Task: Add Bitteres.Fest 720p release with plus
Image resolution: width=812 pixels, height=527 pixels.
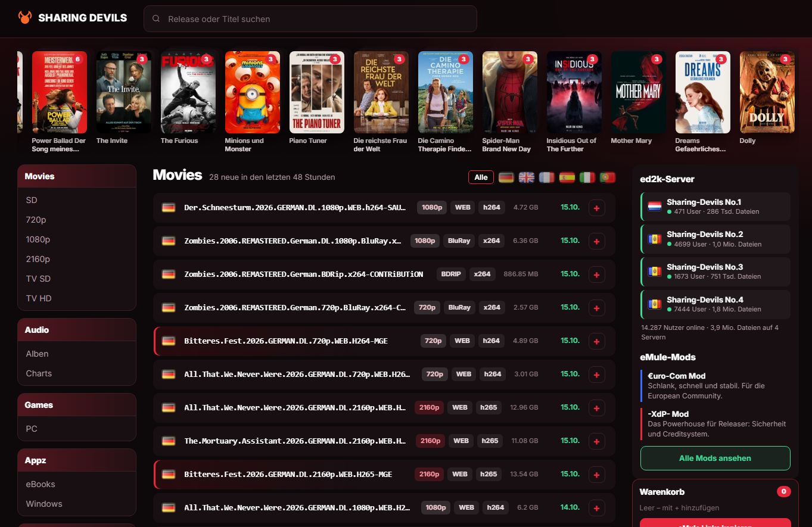Action: pos(597,341)
